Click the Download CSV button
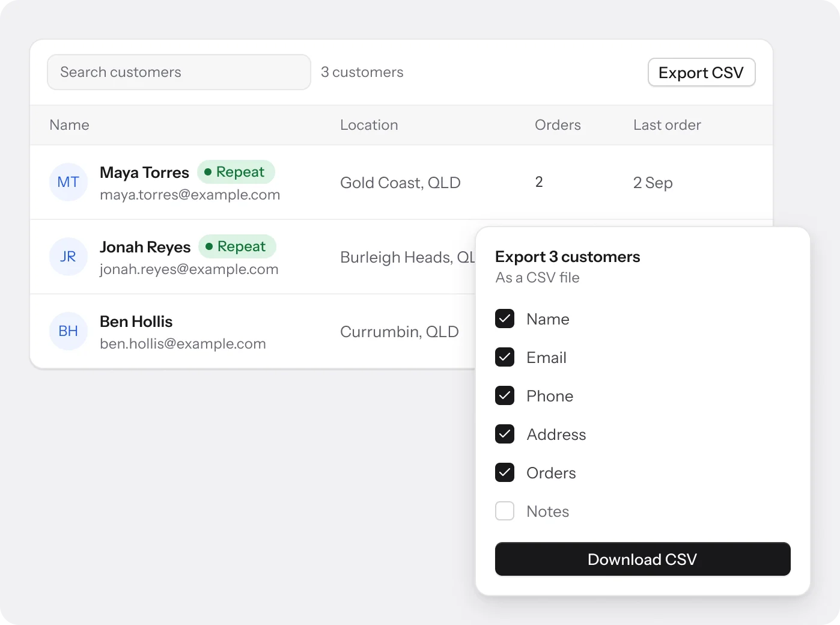 [x=642, y=559]
